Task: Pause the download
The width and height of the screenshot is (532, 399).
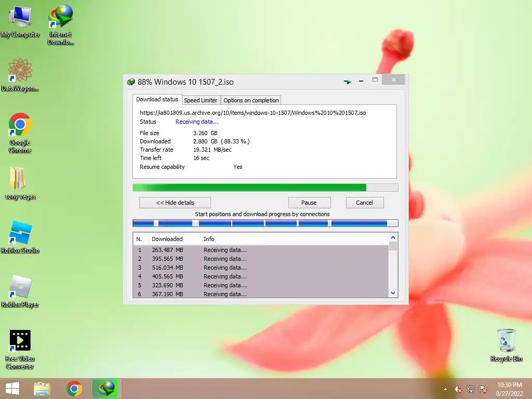Action: 309,203
